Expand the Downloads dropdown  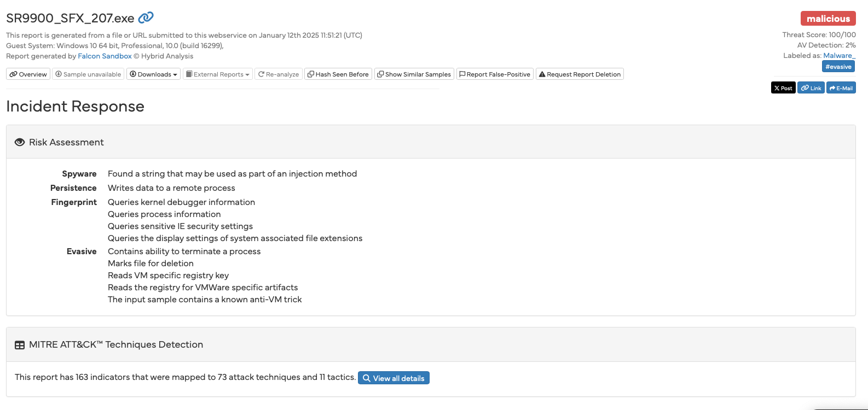point(154,74)
